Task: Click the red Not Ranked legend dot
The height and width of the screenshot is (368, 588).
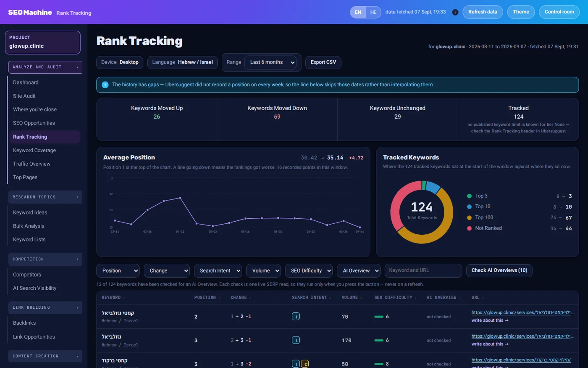Action: pyautogui.click(x=469, y=228)
